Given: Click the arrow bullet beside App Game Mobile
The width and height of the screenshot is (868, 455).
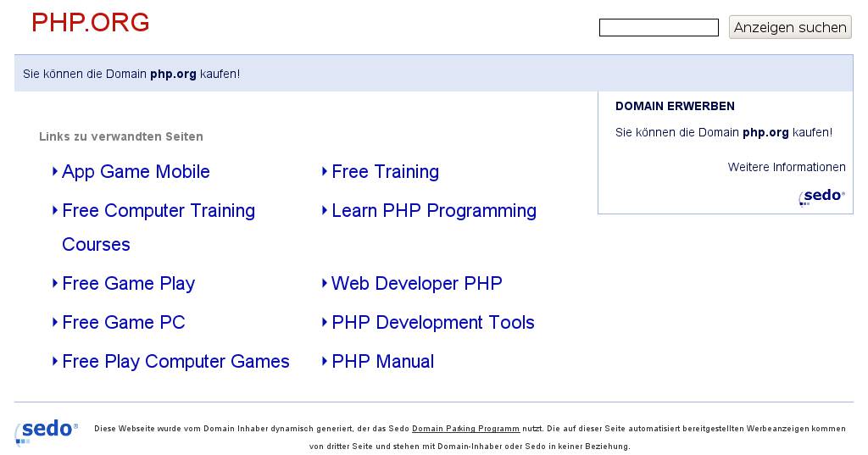Looking at the screenshot, I should [x=55, y=172].
